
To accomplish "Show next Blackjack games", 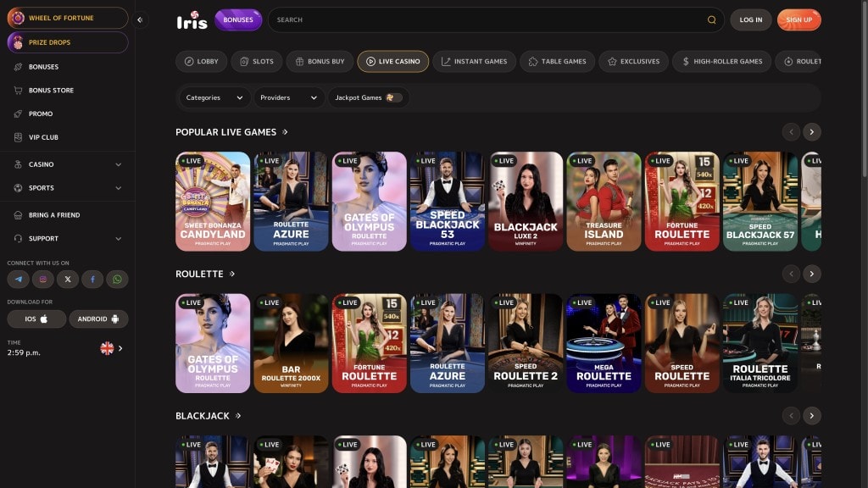I will click(x=811, y=415).
